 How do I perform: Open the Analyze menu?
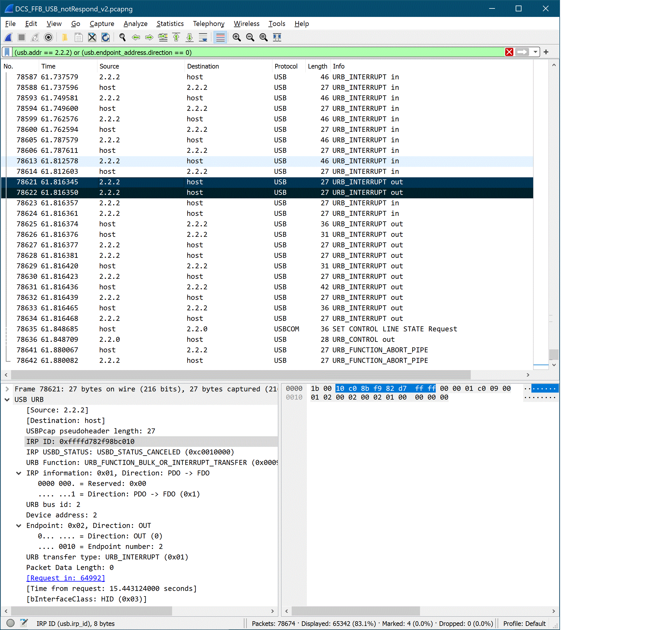pos(135,24)
